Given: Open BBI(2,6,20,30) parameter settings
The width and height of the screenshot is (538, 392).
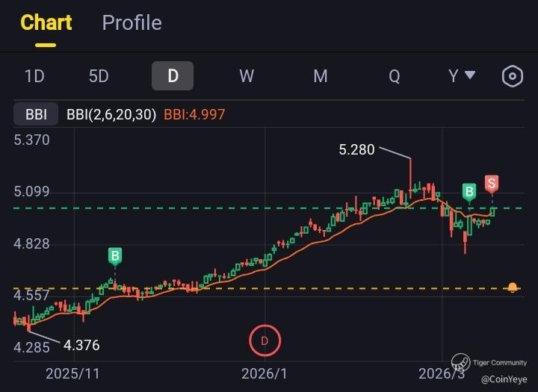Looking at the screenshot, I should coord(111,115).
